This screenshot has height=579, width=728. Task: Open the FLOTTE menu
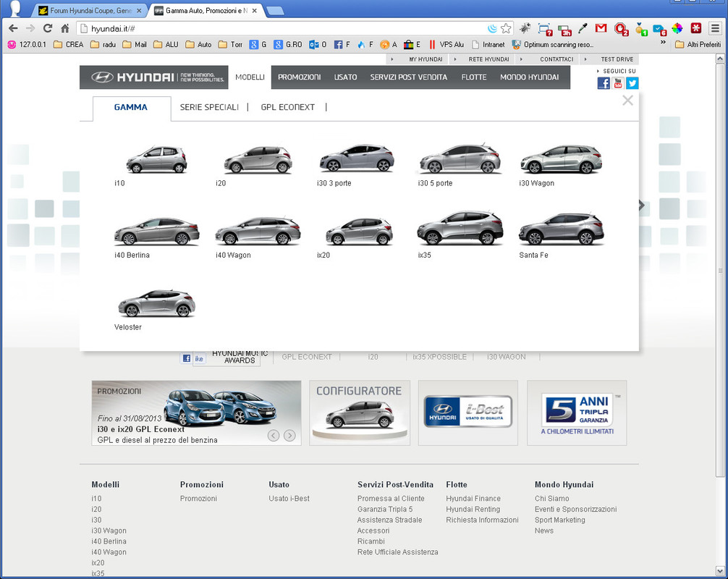[473, 77]
